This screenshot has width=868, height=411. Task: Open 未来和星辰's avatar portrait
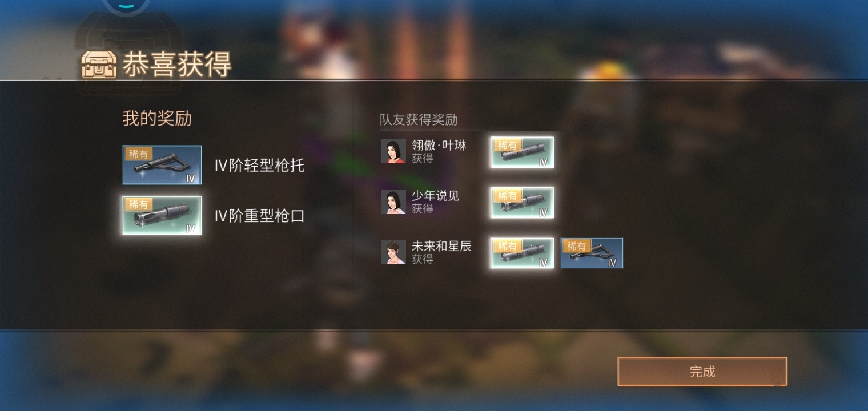(393, 252)
